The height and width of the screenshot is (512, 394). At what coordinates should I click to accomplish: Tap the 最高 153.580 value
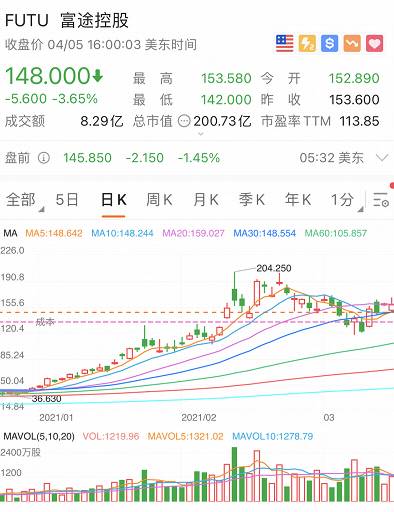click(226, 79)
